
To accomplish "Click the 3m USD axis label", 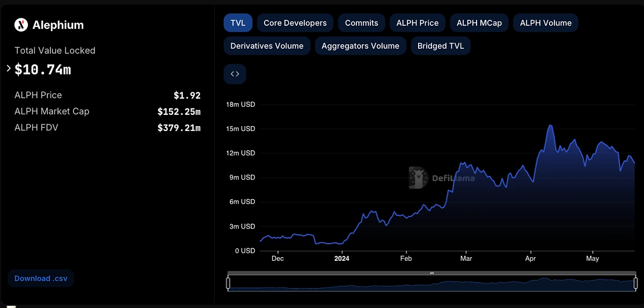I will tap(242, 226).
